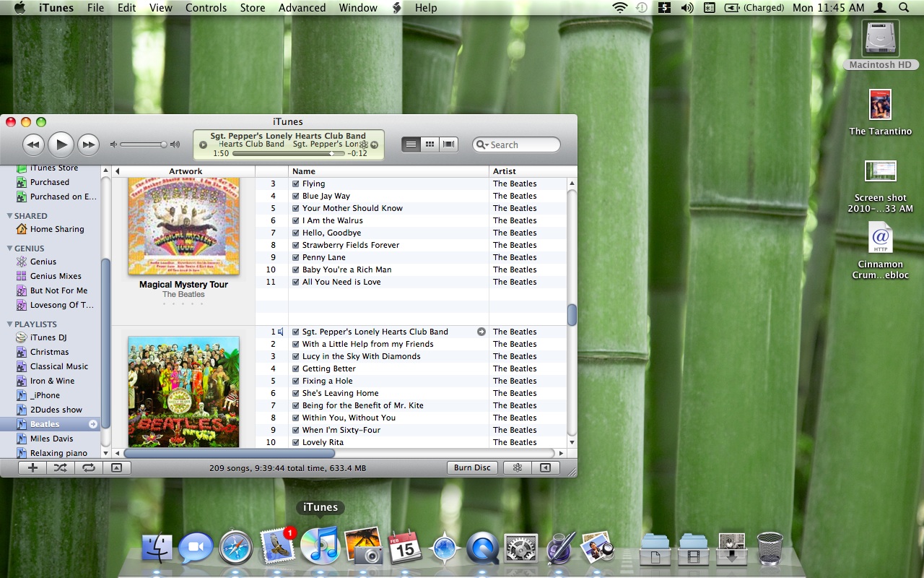Open the Finder from the Dock
The width and height of the screenshot is (924, 578).
(x=157, y=548)
